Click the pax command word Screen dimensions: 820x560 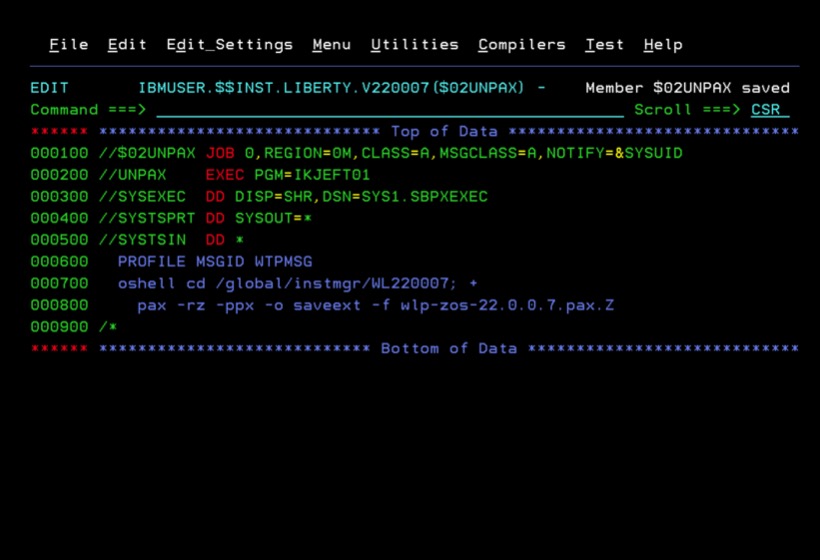tap(152, 306)
